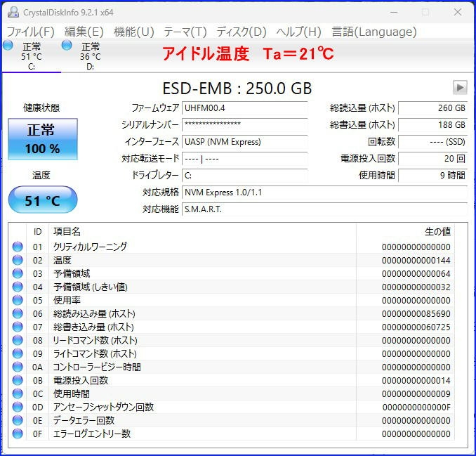Open the 言語(Language) menu
The width and height of the screenshot is (476, 456).
(x=374, y=32)
